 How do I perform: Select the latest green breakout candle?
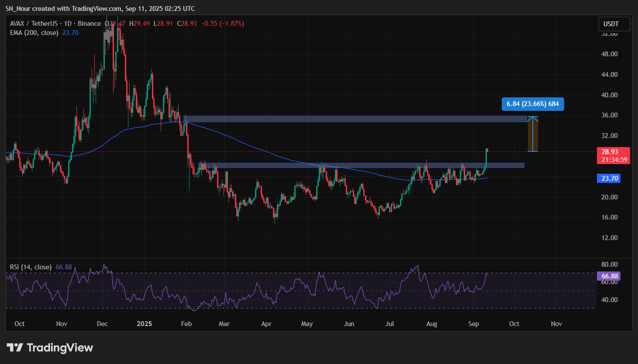click(x=486, y=157)
